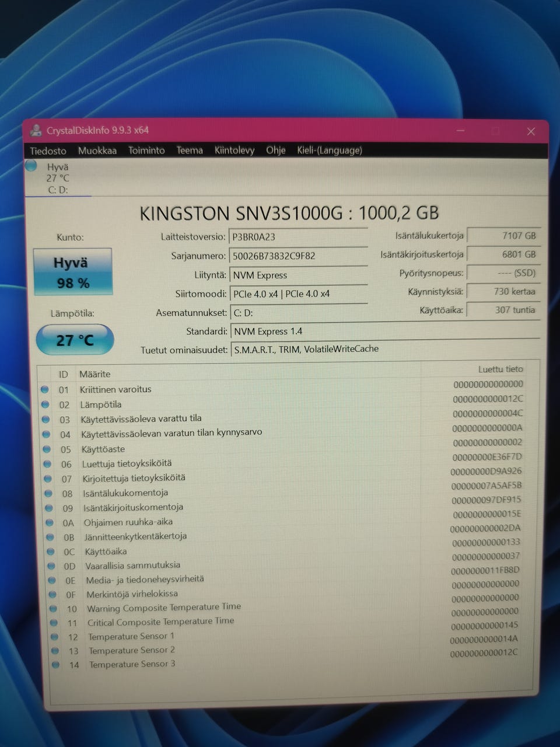The image size is (560, 747).
Task: Click the Määrite column header
Action: tap(95, 374)
